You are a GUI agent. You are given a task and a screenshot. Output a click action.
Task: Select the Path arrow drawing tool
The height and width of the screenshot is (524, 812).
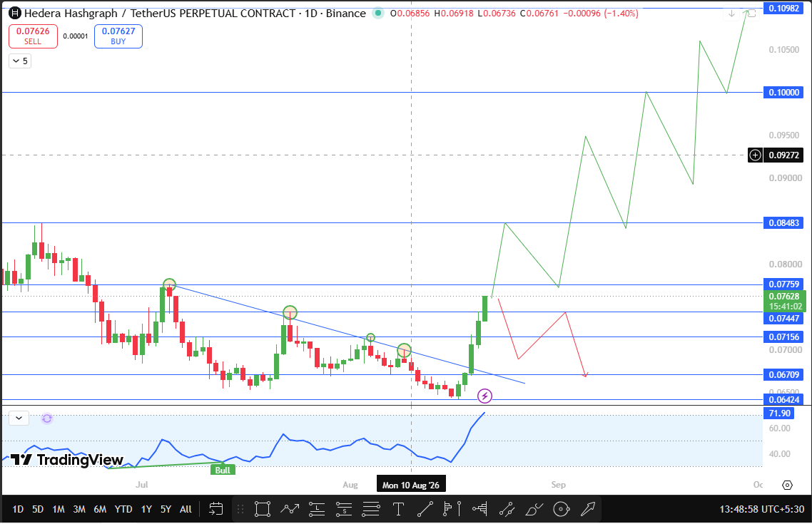(x=290, y=509)
